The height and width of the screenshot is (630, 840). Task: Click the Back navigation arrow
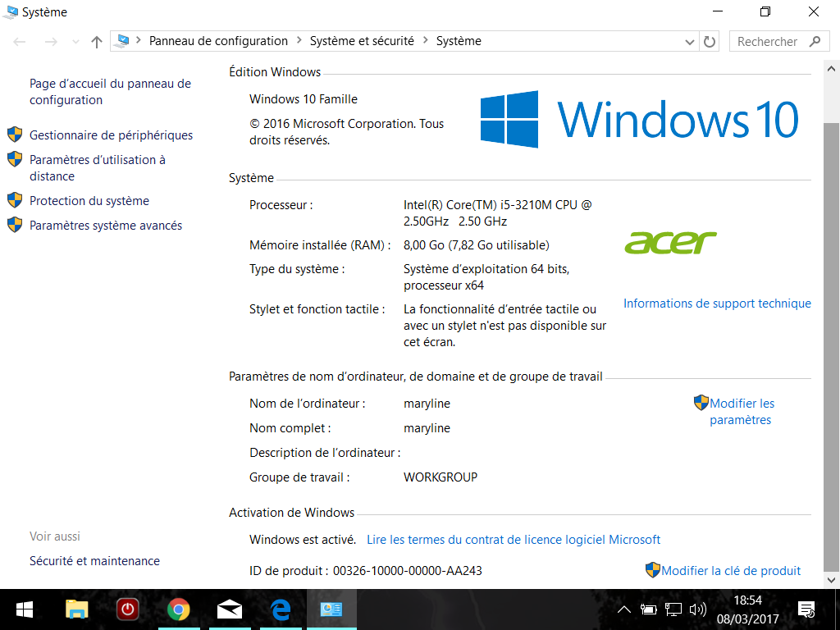pyautogui.click(x=20, y=42)
